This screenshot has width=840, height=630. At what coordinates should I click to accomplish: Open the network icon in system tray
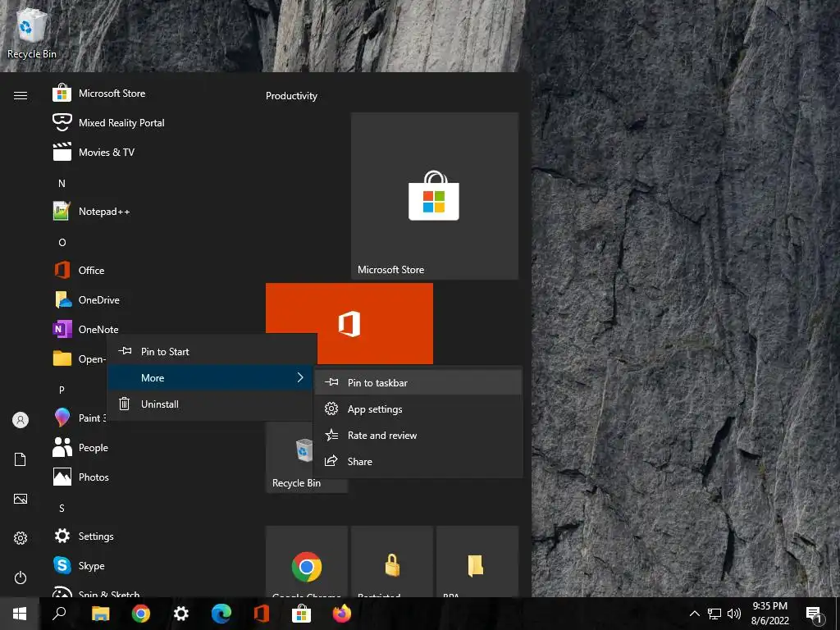[714, 614]
